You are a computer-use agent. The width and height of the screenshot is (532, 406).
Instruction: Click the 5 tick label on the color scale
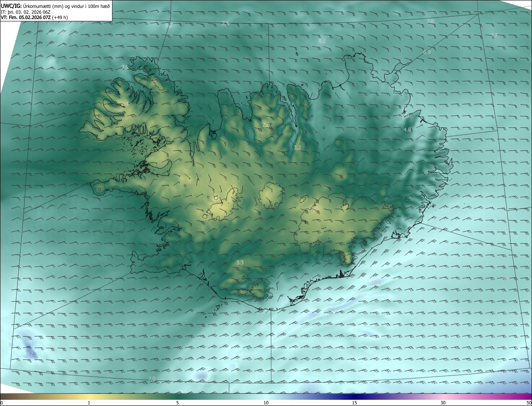tap(177, 403)
